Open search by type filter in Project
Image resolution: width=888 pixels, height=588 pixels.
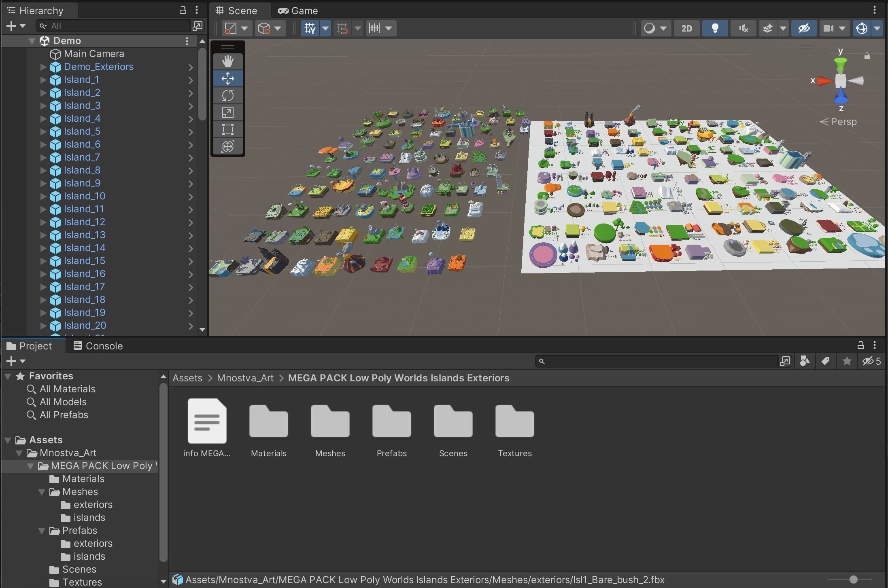[805, 361]
